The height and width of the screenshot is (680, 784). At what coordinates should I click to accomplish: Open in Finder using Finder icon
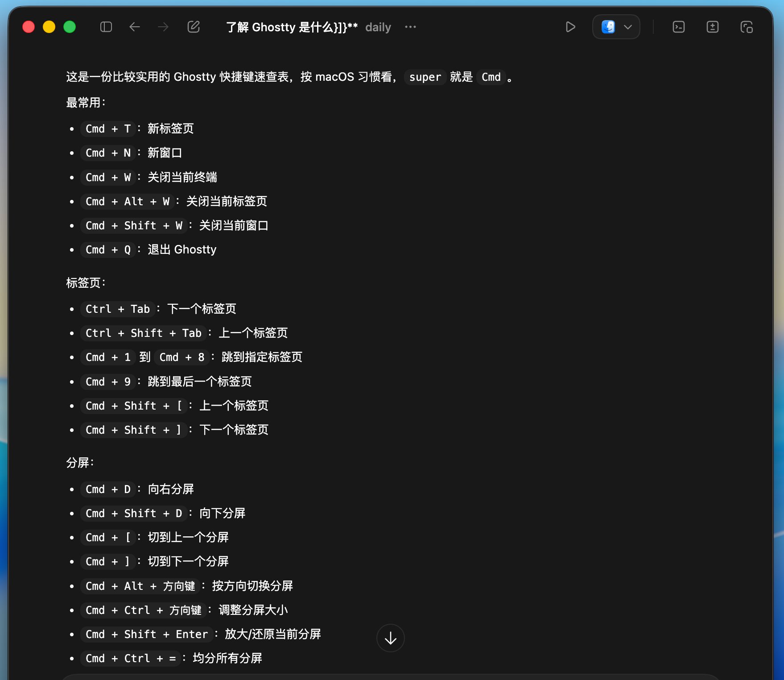pos(608,27)
